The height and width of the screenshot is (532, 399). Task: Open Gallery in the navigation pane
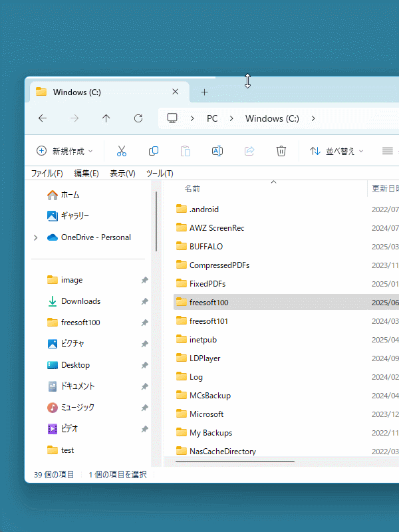point(68,215)
